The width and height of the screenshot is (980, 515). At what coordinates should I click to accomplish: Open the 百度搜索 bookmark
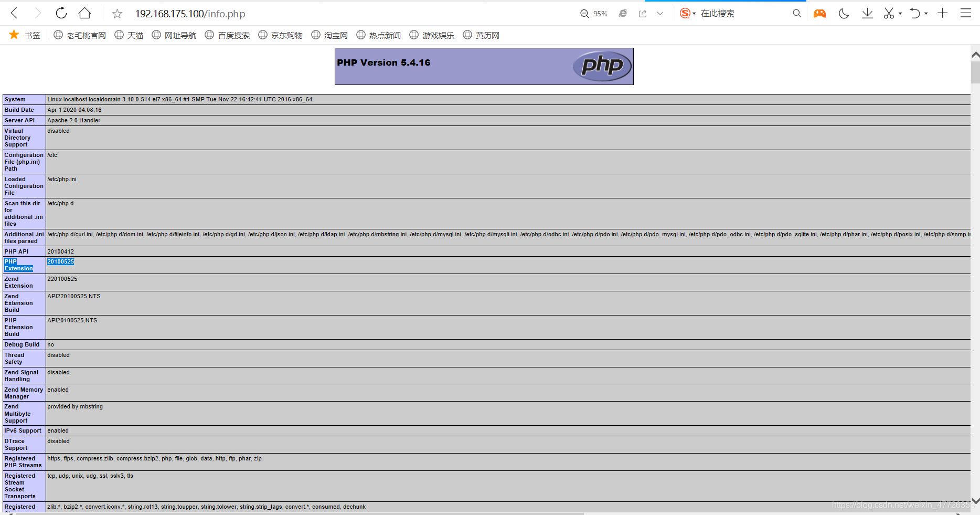click(x=227, y=35)
